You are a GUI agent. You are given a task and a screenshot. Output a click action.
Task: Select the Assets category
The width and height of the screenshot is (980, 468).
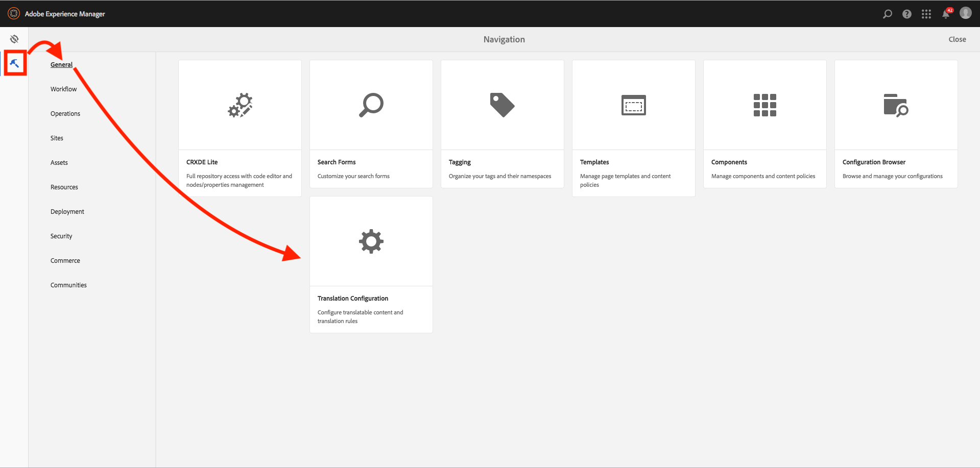59,163
